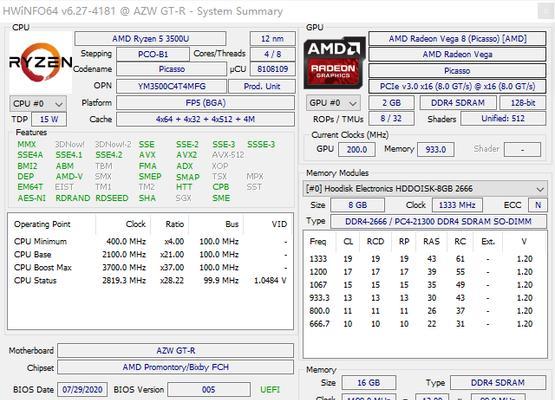Click the chipset field AMD Promontory/Bixby FCH
555x400 pixels.
(176, 367)
